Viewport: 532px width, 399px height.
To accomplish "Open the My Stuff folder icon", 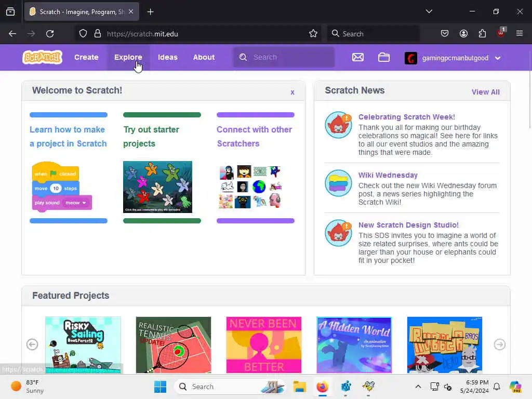I will [384, 57].
